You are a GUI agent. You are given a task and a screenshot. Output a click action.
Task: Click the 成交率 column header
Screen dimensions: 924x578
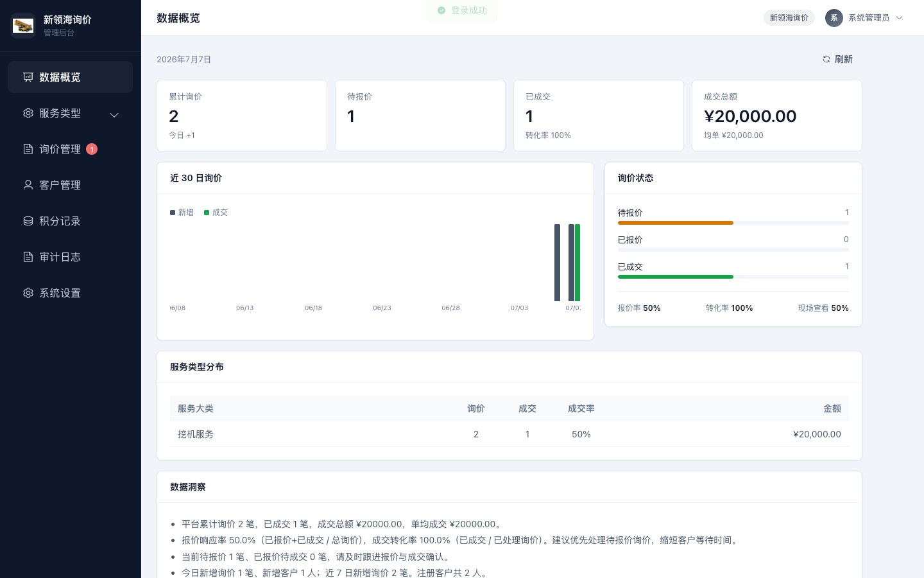coord(581,408)
